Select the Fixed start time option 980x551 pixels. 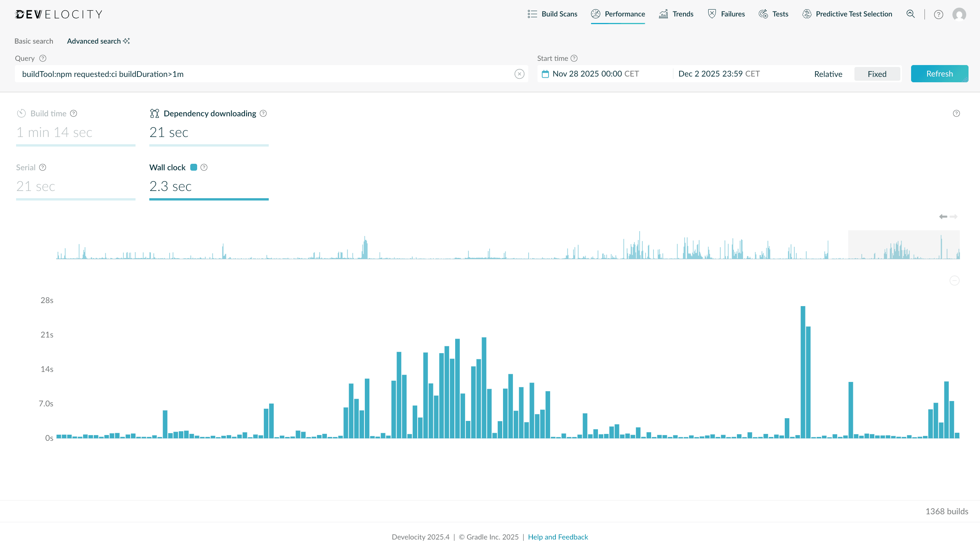click(x=877, y=74)
